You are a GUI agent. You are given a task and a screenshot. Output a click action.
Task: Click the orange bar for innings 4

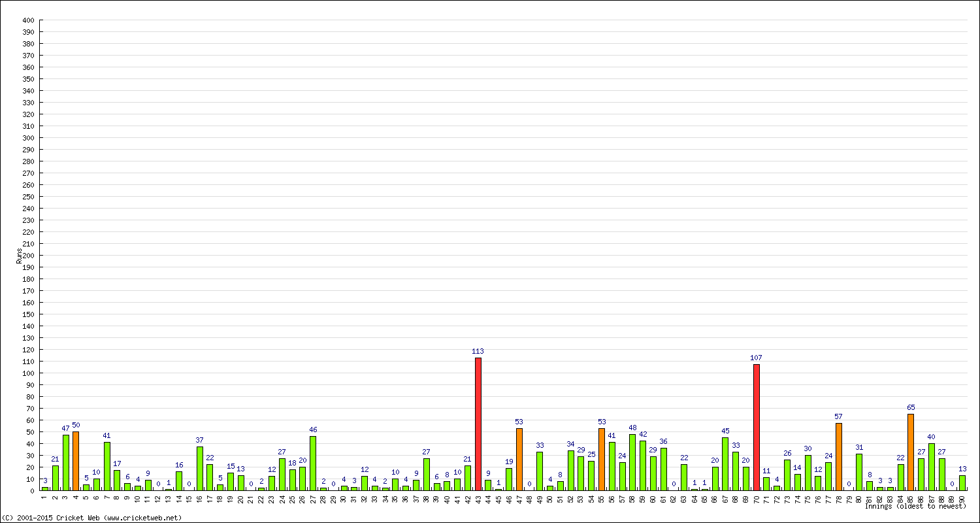point(76,461)
